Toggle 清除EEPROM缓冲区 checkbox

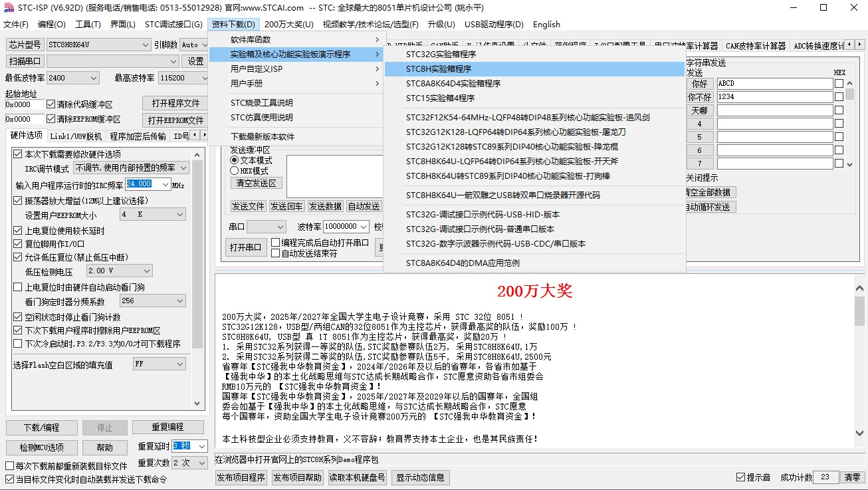(51, 119)
